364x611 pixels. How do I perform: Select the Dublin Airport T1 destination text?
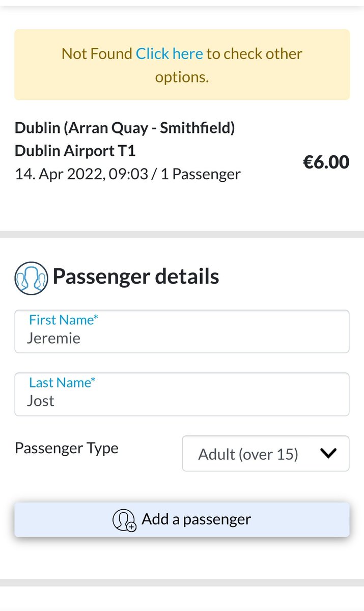75,151
